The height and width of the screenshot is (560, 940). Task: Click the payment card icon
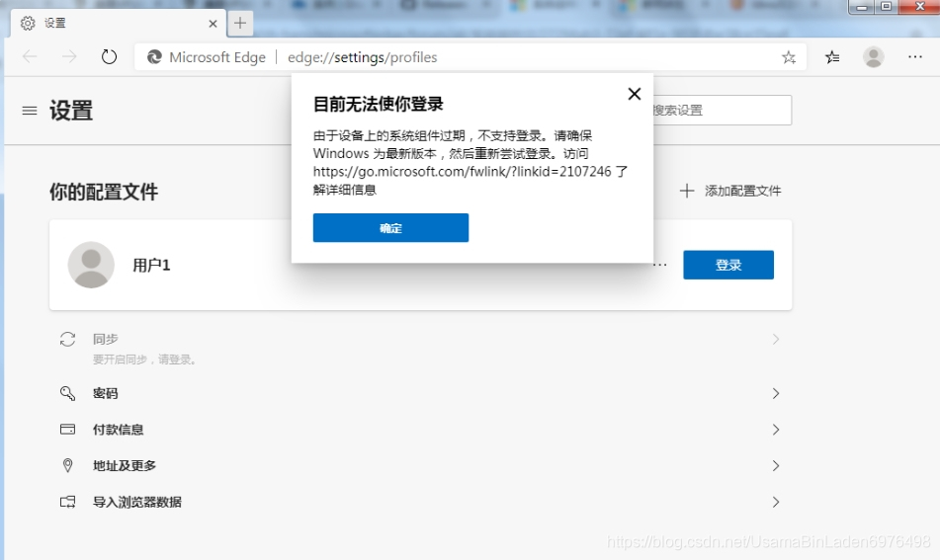[x=68, y=430]
